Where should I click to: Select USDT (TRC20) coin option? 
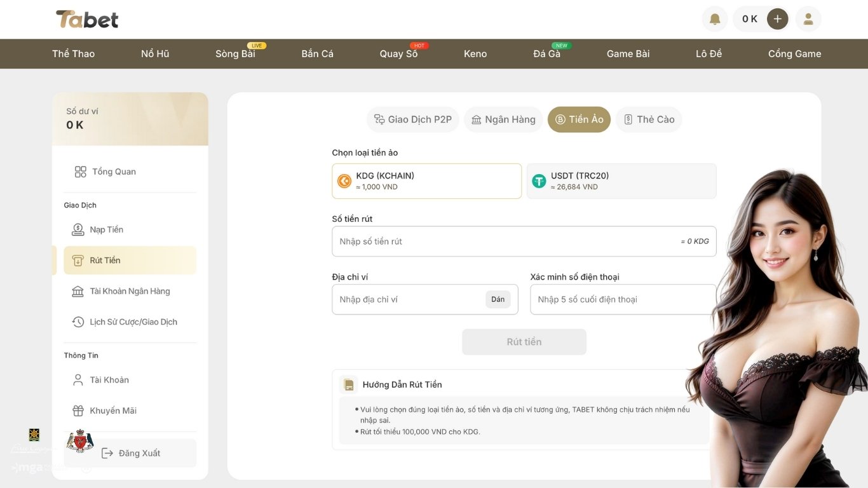click(621, 181)
